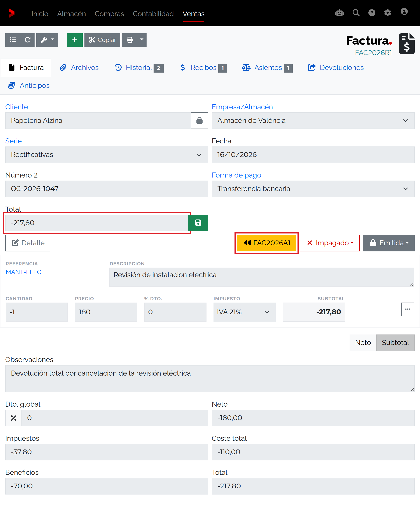Click the Cliente label link

click(x=17, y=107)
